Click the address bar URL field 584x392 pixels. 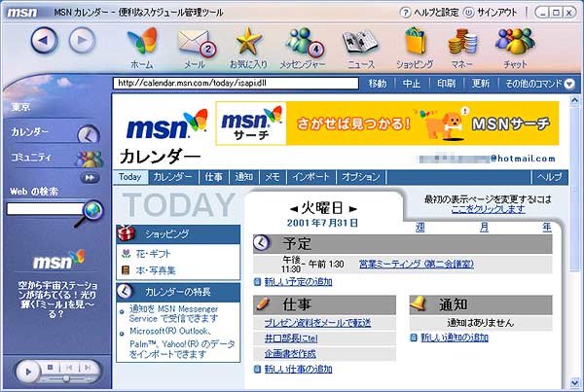[236, 83]
